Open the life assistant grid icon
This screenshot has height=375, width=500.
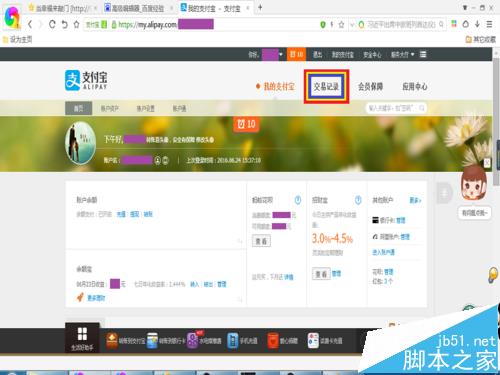pos(82,334)
